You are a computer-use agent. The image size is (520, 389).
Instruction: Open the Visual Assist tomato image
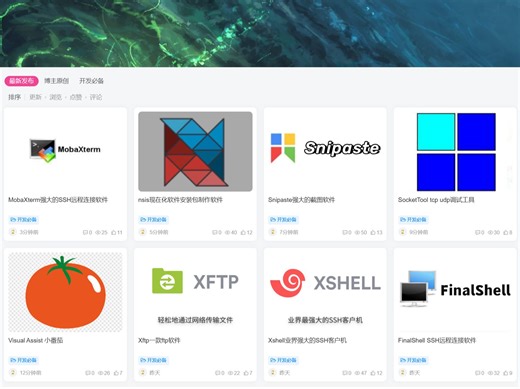(65, 292)
